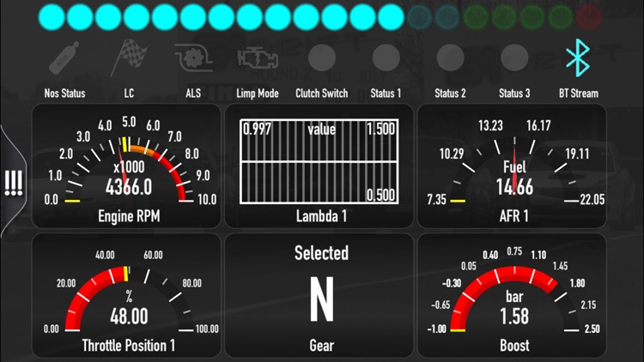Click the Engine RPM caption
The width and height of the screenshot is (644, 362).
(129, 216)
